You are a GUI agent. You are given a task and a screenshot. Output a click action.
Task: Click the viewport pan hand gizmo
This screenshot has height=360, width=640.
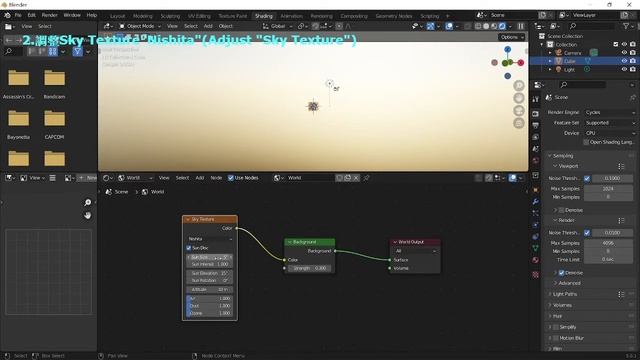[x=519, y=98]
